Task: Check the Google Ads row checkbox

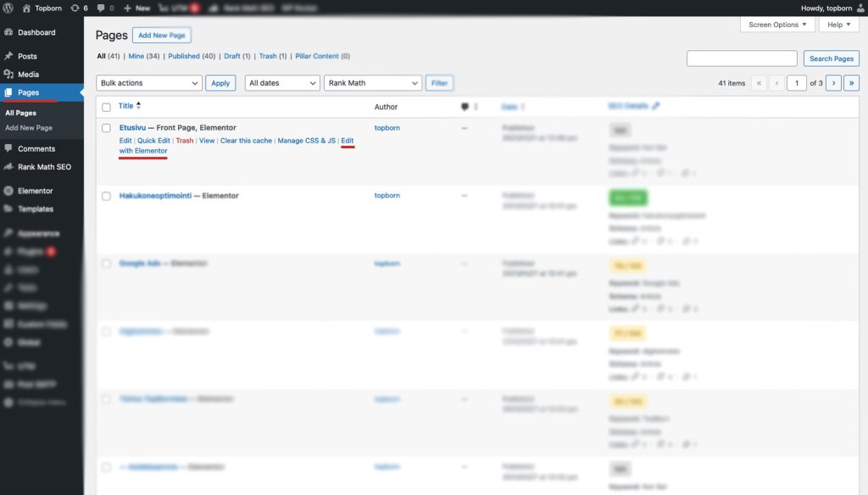Action: pyautogui.click(x=106, y=264)
